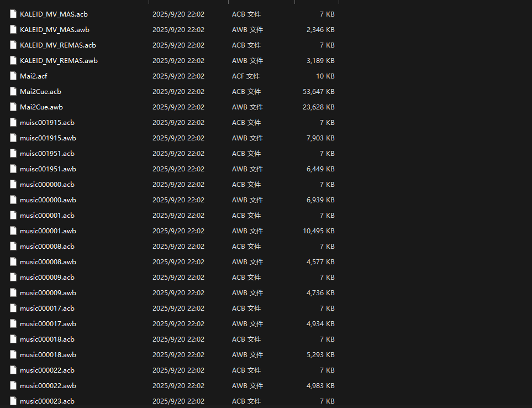Select the file music000022.acb

[x=47, y=370]
